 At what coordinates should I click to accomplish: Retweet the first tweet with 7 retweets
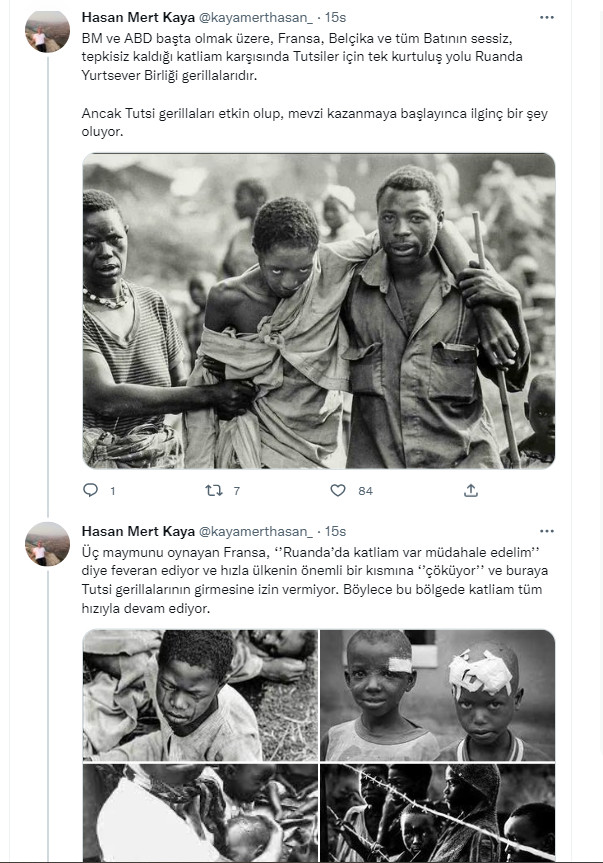click(x=214, y=490)
